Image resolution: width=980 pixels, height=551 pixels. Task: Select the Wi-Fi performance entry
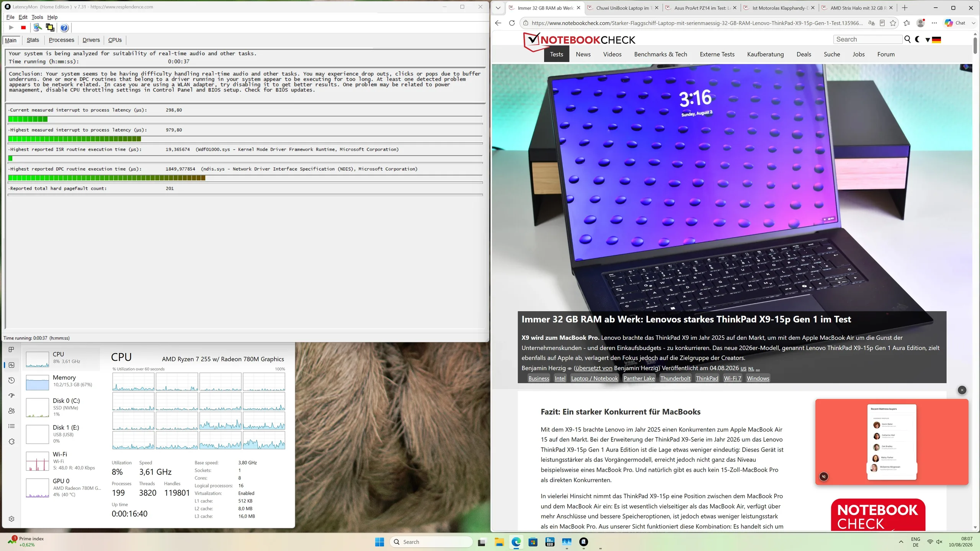pyautogui.click(x=61, y=461)
